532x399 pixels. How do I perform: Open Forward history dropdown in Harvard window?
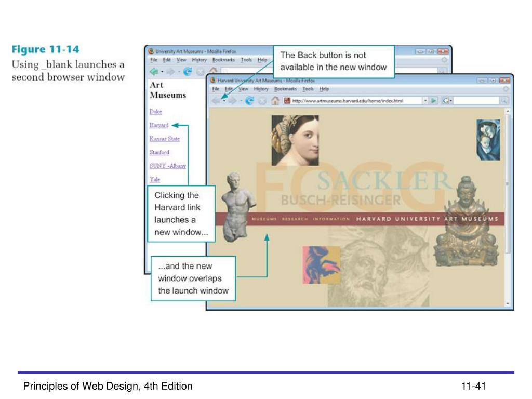[241, 101]
